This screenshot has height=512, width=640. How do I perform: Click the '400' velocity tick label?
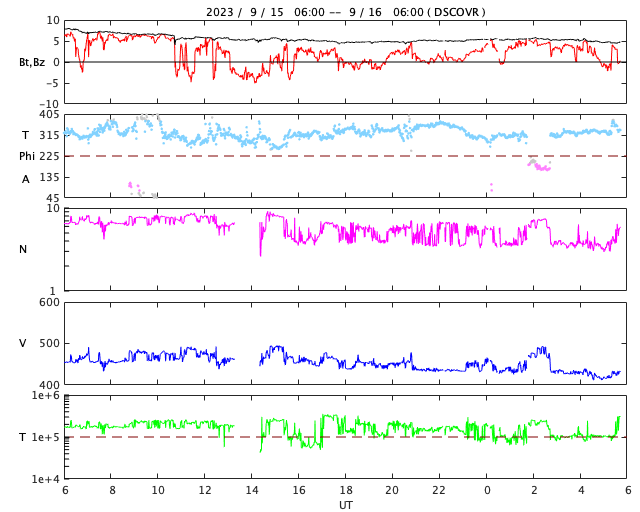49,385
